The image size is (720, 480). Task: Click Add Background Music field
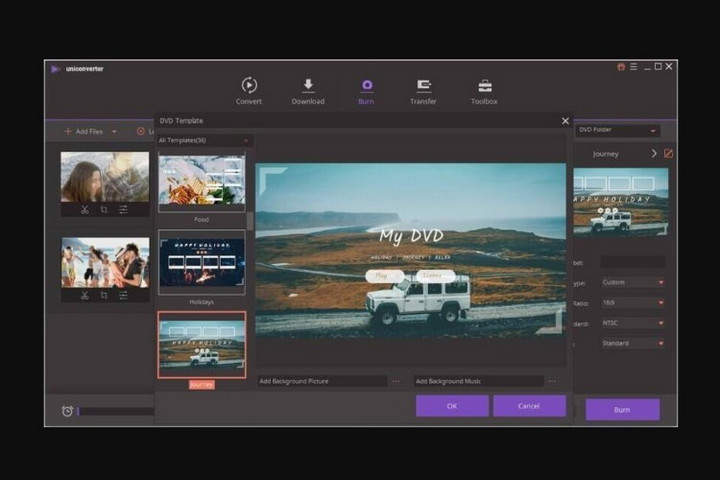click(478, 381)
